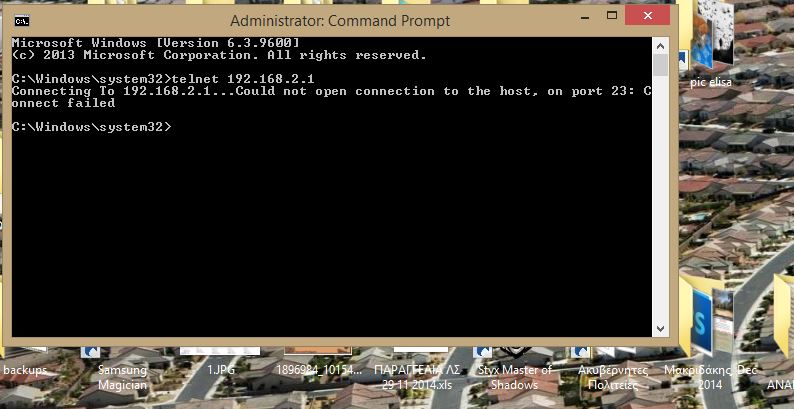Open the 1896984_10154 desktop file
The image size is (794, 409).
click(x=319, y=370)
